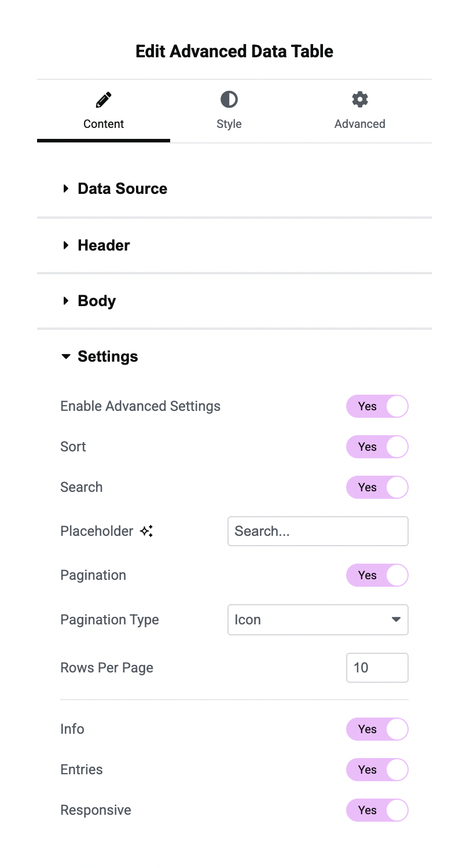Viewport: 470px width, 868px height.
Task: Expand the Header section
Action: (x=104, y=245)
